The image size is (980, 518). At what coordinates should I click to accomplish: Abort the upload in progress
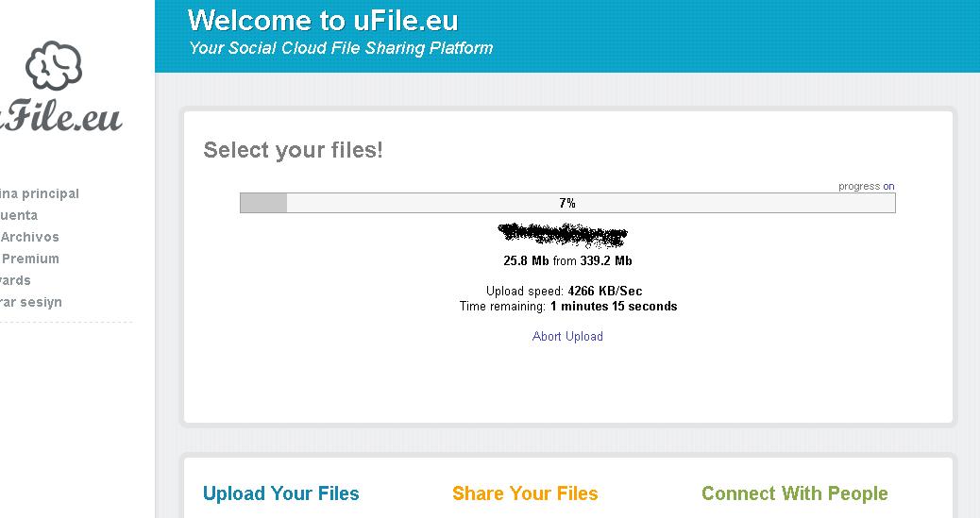coord(567,336)
